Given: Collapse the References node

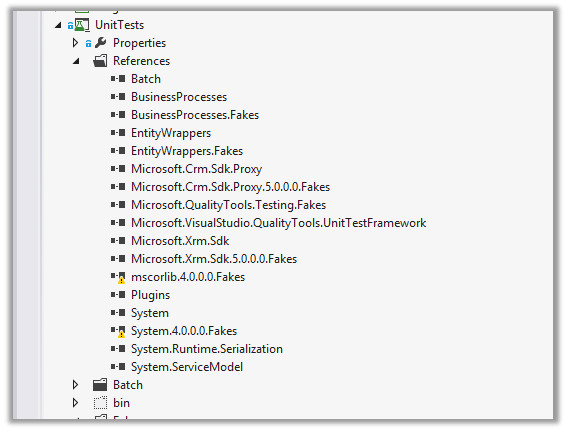Looking at the screenshot, I should [76, 61].
